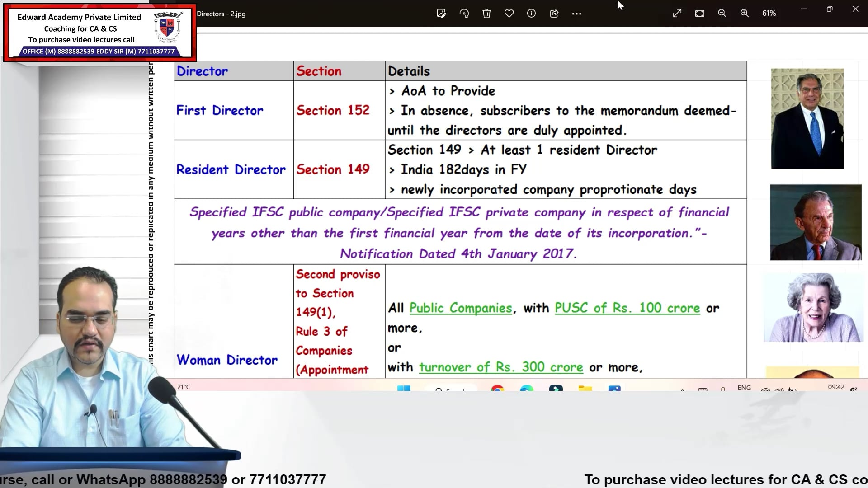Click the ENG language indicator in the tray
This screenshot has width=868, height=488.
pyautogui.click(x=744, y=388)
